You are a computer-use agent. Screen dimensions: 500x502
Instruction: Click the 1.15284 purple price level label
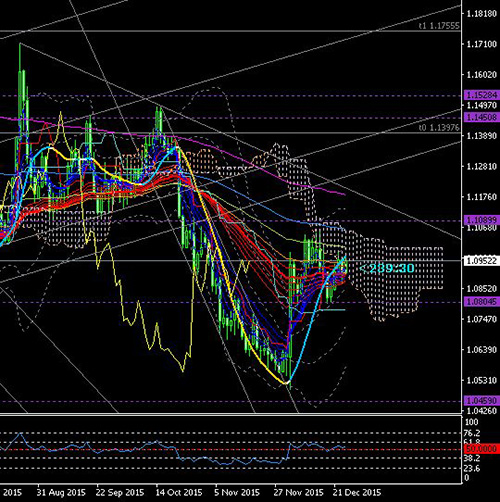click(x=482, y=95)
